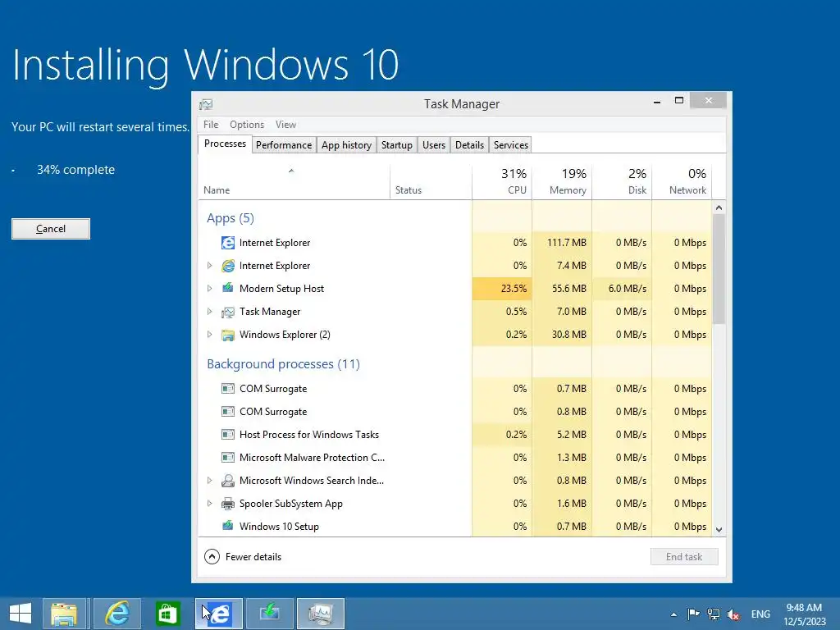Viewport: 840px width, 630px height.
Task: Cancel the Windows 10 installation
Action: coord(51,229)
